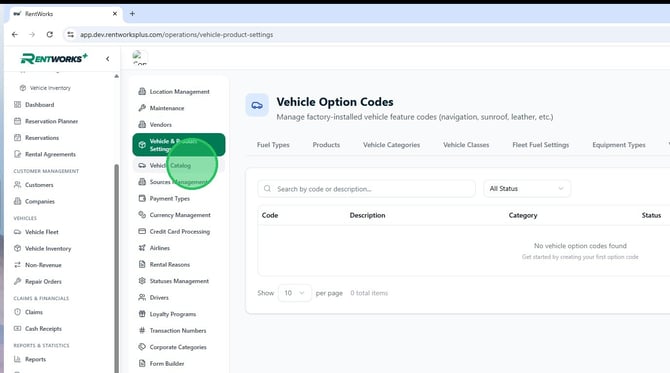Click the Claims clock icon
This screenshot has width=670, height=373.
click(18, 312)
